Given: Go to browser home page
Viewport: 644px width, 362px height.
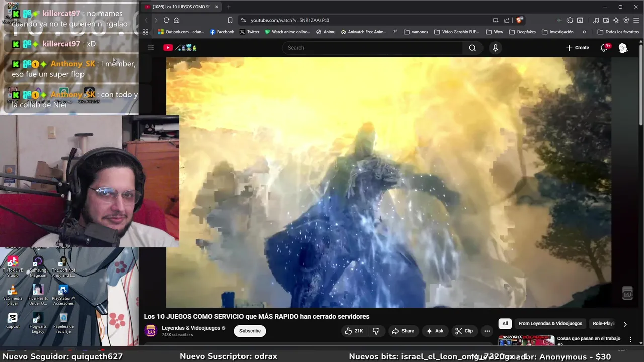Looking at the screenshot, I should pyautogui.click(x=177, y=20).
